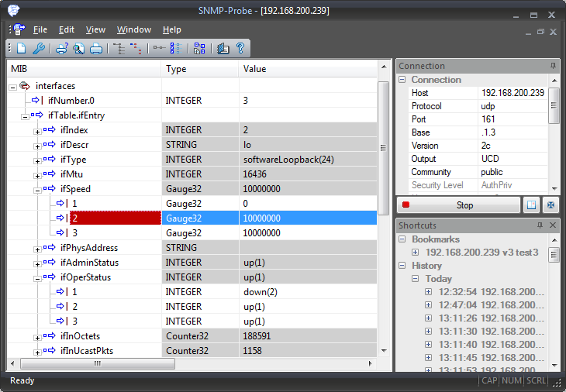Open settings via the wrench icon

coord(38,48)
